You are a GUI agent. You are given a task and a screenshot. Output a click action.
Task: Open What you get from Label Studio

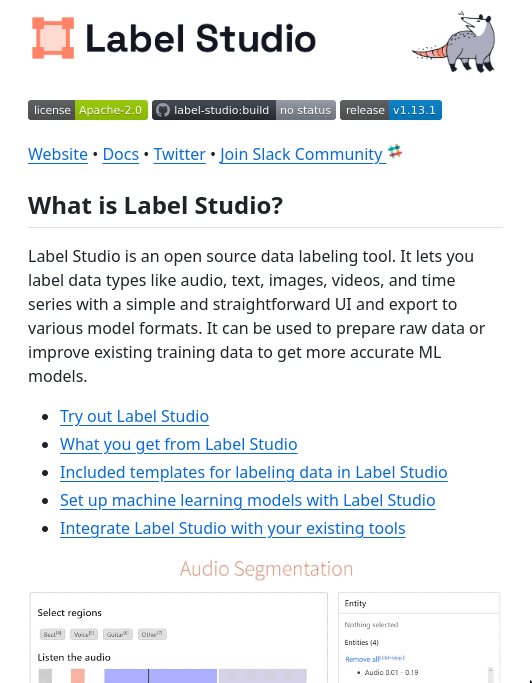[179, 444]
